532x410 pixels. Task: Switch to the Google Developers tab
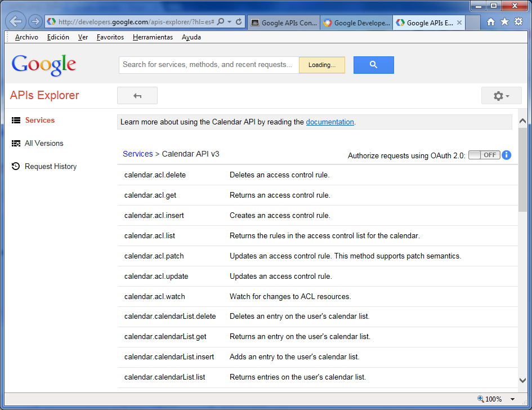[x=356, y=23]
